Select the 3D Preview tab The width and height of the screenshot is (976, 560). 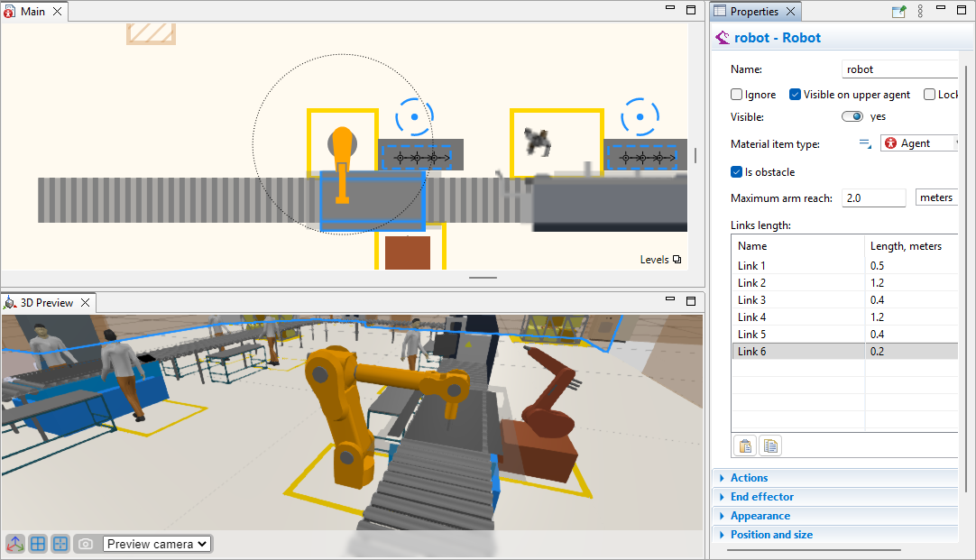pos(48,303)
